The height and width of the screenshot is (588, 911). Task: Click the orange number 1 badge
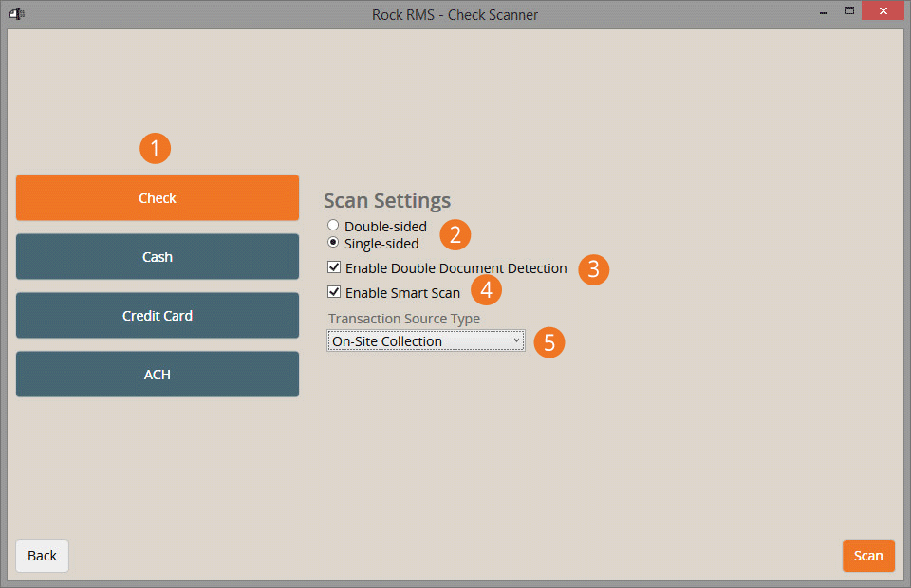(155, 148)
